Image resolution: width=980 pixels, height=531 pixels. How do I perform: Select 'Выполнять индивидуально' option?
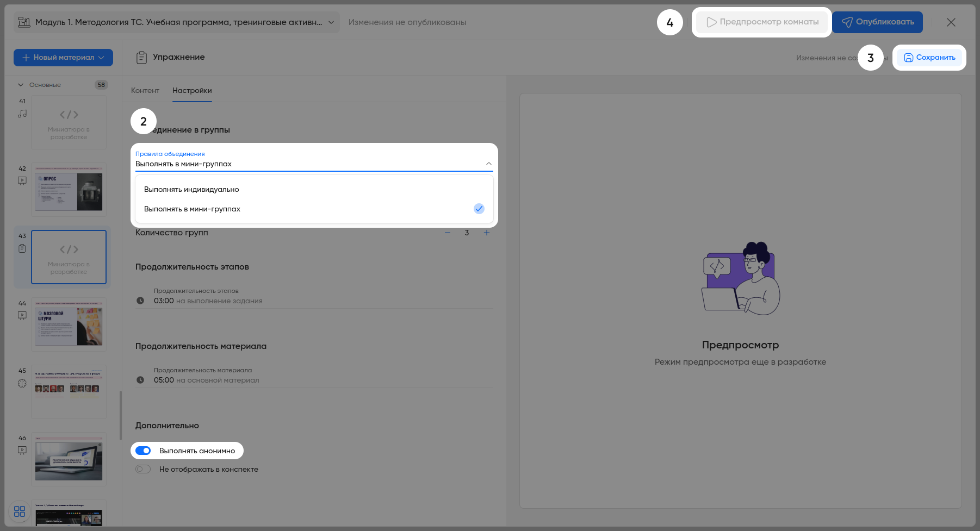point(191,190)
